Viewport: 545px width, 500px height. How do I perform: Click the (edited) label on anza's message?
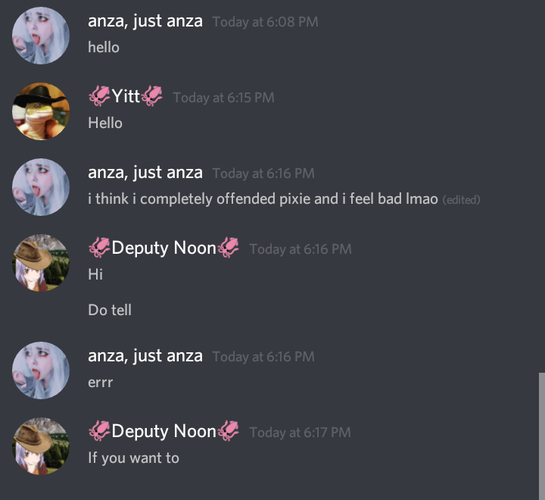(x=461, y=200)
